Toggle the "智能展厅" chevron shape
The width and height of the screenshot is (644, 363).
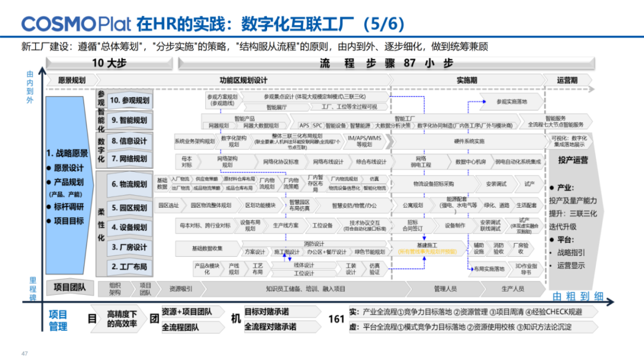point(278,107)
